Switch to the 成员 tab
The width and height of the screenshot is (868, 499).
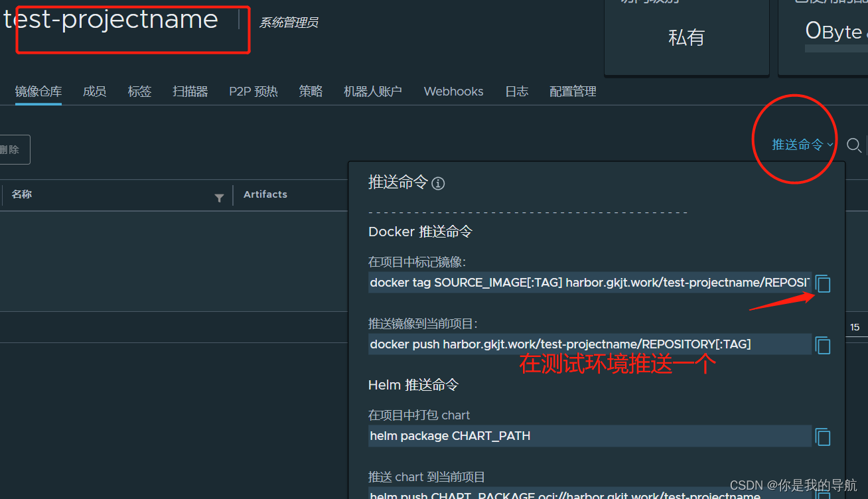coord(94,92)
